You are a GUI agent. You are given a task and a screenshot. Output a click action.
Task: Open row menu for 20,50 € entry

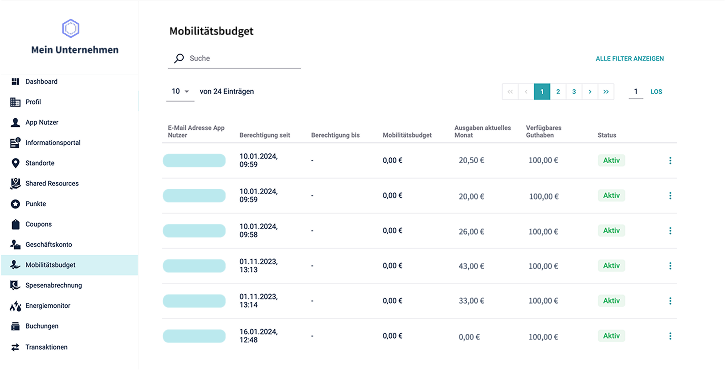click(670, 161)
